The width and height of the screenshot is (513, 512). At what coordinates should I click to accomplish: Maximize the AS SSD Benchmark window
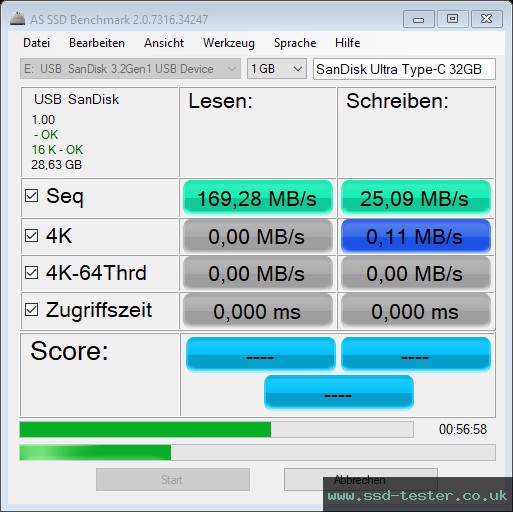tap(452, 19)
